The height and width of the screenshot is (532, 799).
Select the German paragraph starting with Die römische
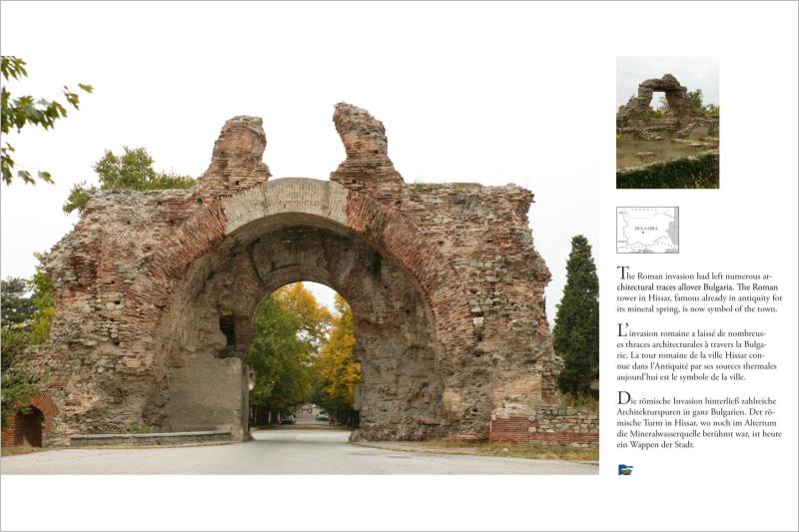pyautogui.click(x=699, y=422)
